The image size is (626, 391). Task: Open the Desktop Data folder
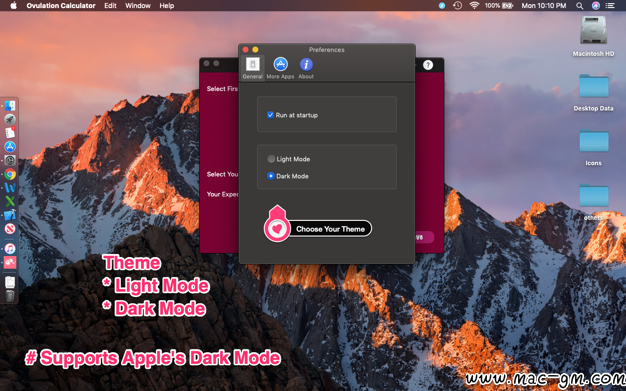click(594, 86)
